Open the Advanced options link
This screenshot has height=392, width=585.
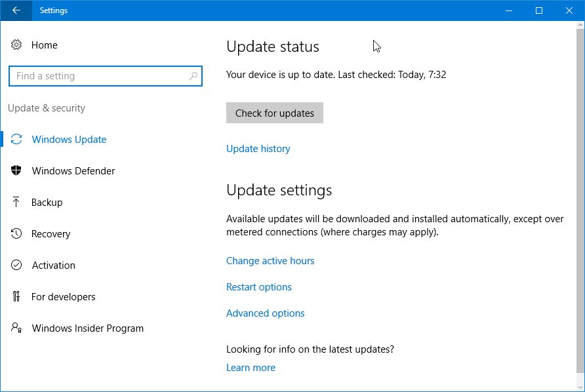(x=265, y=313)
